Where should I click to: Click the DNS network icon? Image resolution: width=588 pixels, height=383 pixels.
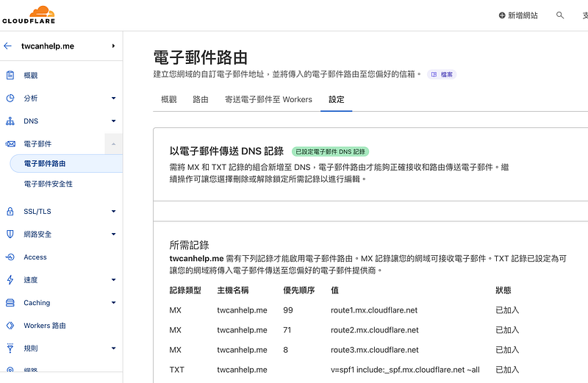(10, 121)
